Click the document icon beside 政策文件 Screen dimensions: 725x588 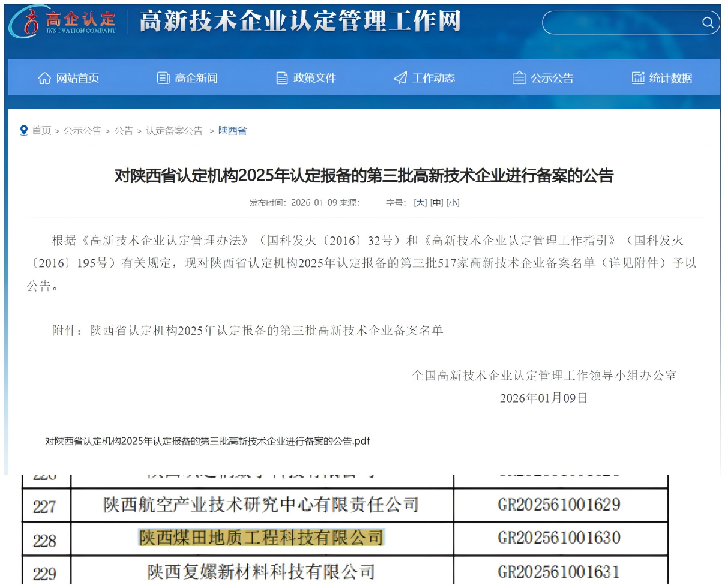[281, 77]
